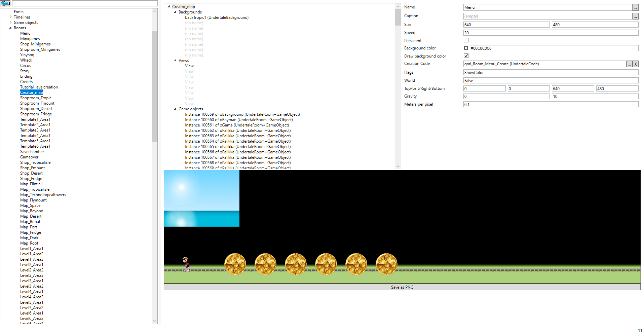
Task: Click the World field
Action: coord(551,81)
